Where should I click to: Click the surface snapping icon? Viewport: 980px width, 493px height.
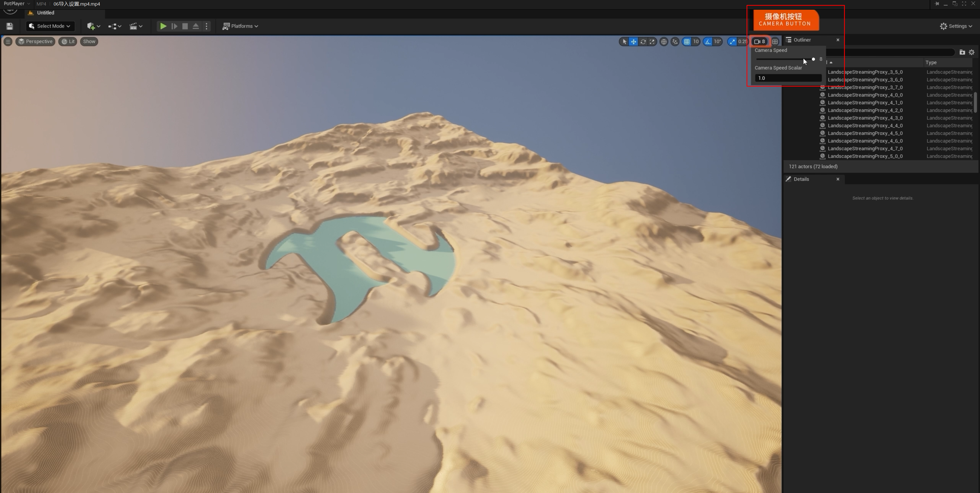coord(675,42)
